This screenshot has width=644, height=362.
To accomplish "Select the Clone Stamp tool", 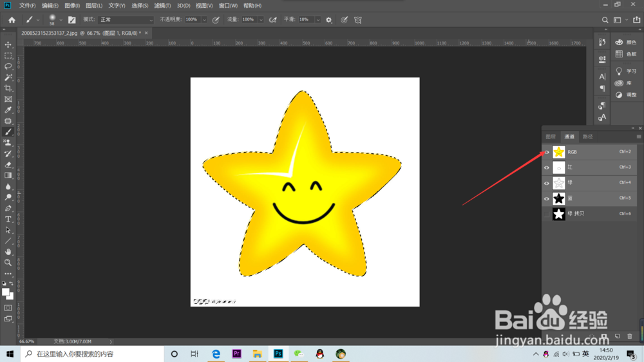I will tap(8, 142).
